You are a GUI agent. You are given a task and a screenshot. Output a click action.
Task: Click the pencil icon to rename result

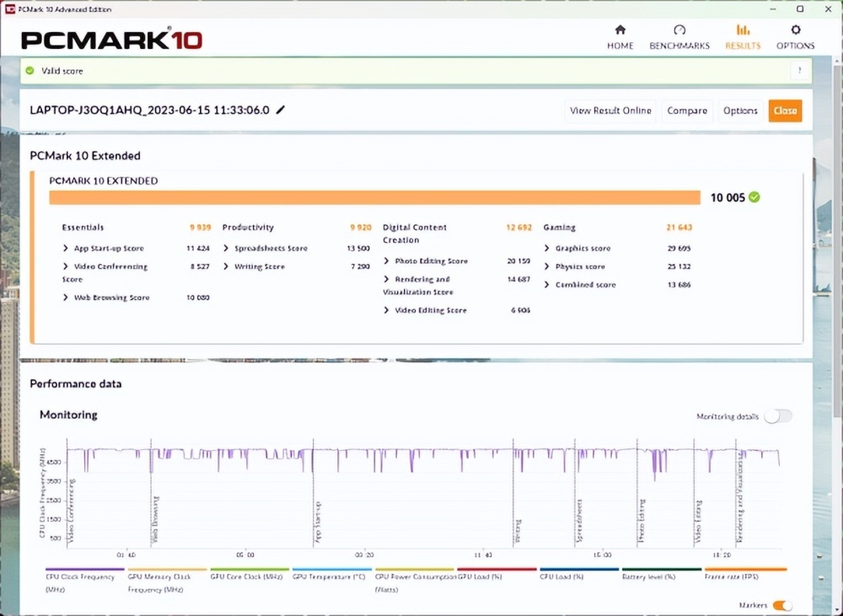click(280, 110)
